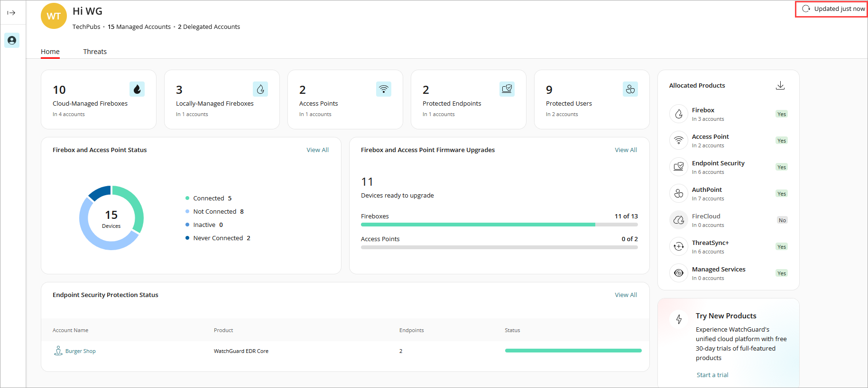
Task: Select the Inactive legend entry
Action: [x=204, y=225]
